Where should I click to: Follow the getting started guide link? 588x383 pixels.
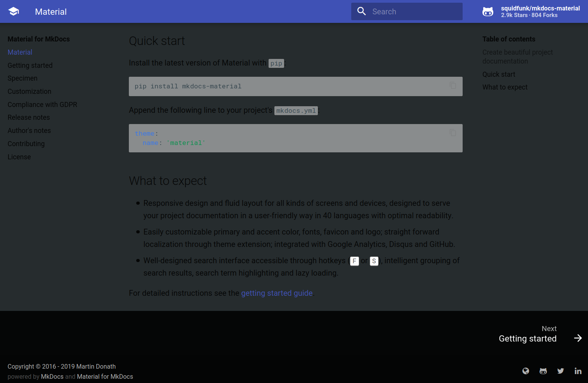pos(277,293)
